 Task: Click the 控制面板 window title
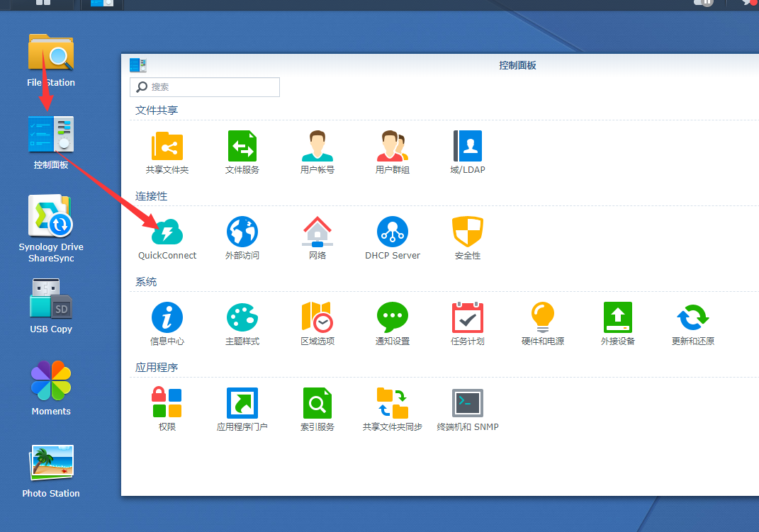[517, 65]
